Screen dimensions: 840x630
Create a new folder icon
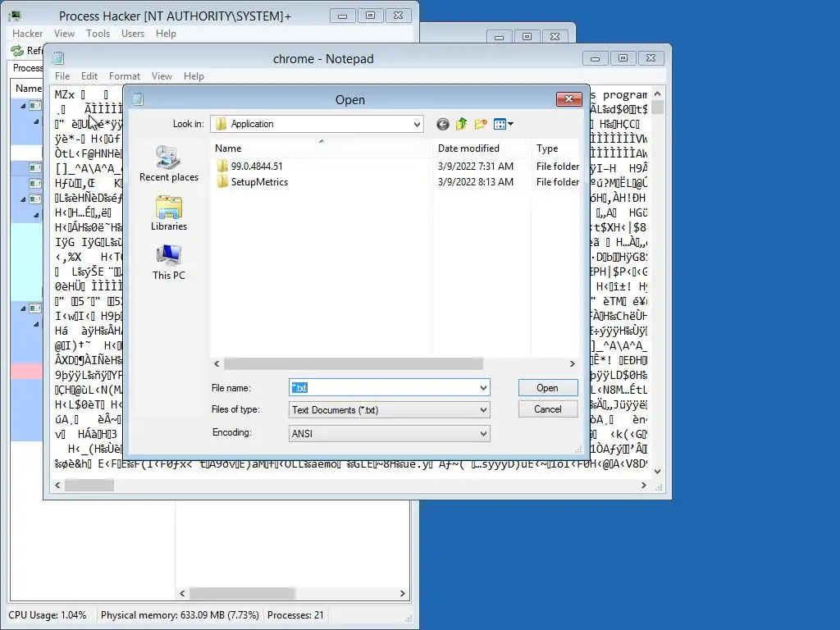481,125
